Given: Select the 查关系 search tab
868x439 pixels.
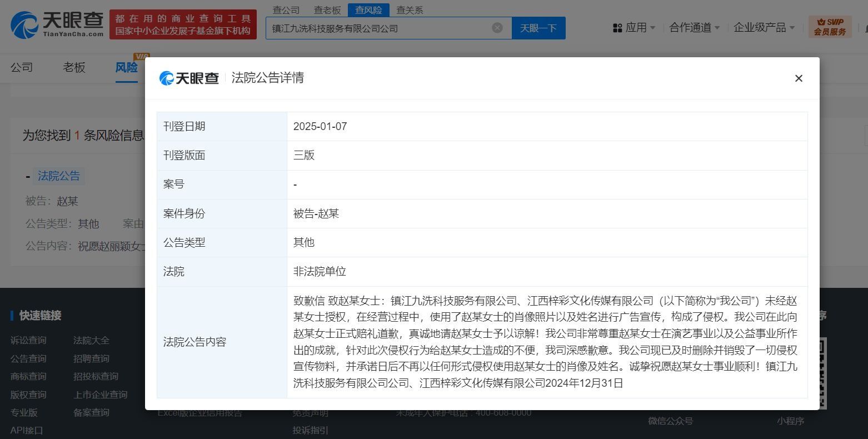Looking at the screenshot, I should click(410, 10).
